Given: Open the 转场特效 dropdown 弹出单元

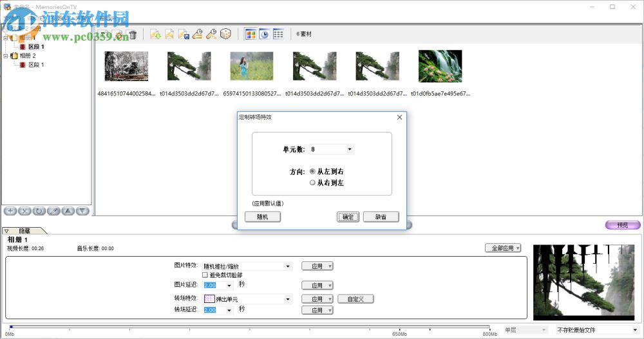Looking at the screenshot, I should [x=288, y=299].
